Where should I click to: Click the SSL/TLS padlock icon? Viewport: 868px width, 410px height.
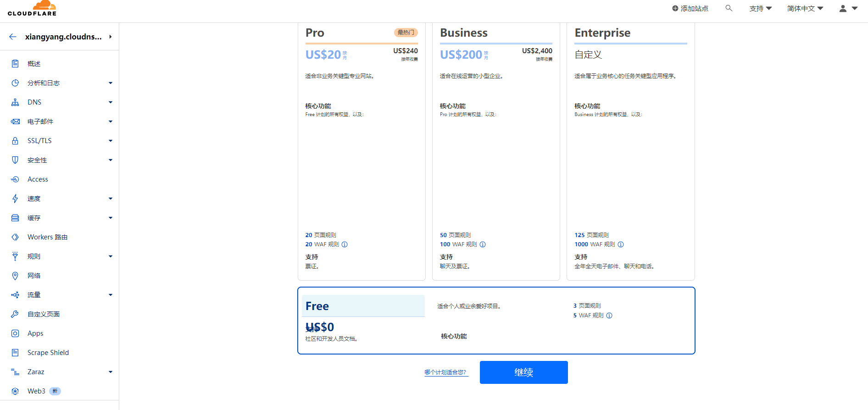click(x=15, y=141)
